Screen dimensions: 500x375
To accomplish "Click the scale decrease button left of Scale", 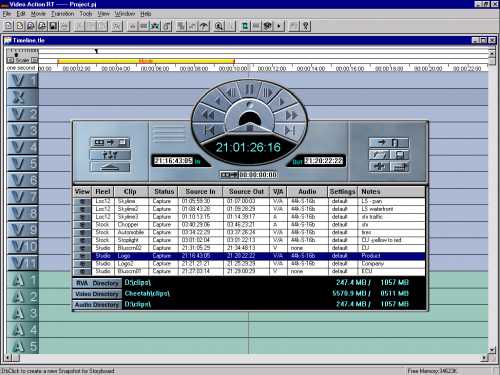I will pos(10,60).
